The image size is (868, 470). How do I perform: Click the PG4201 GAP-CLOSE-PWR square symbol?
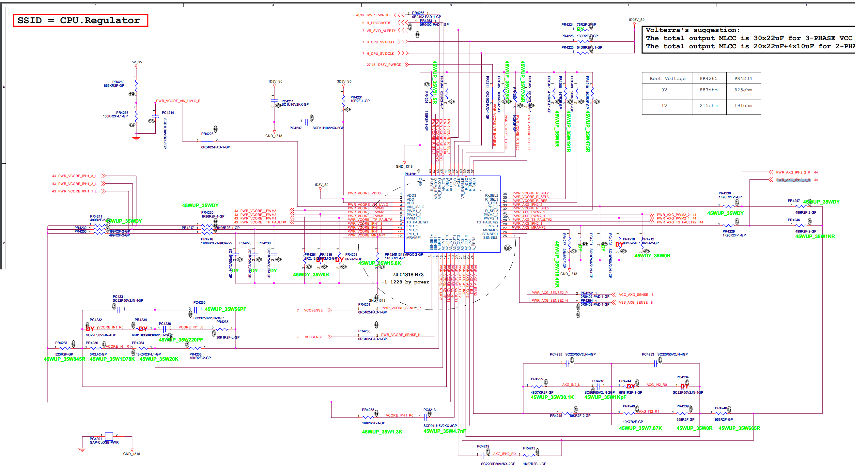(x=109, y=436)
